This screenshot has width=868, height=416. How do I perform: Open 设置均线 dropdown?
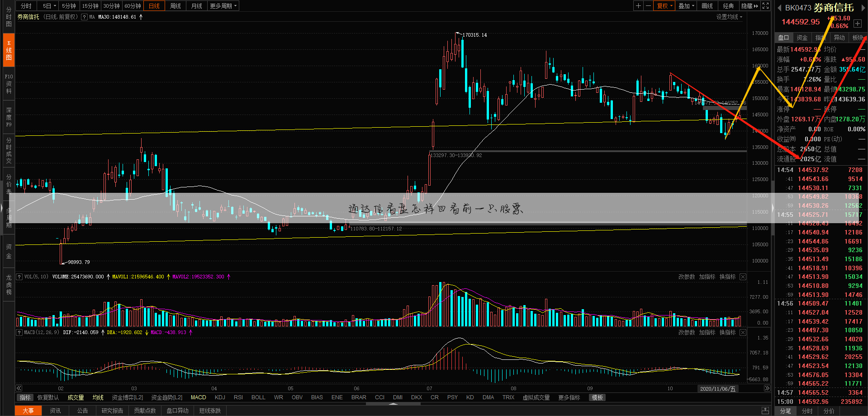tap(729, 17)
